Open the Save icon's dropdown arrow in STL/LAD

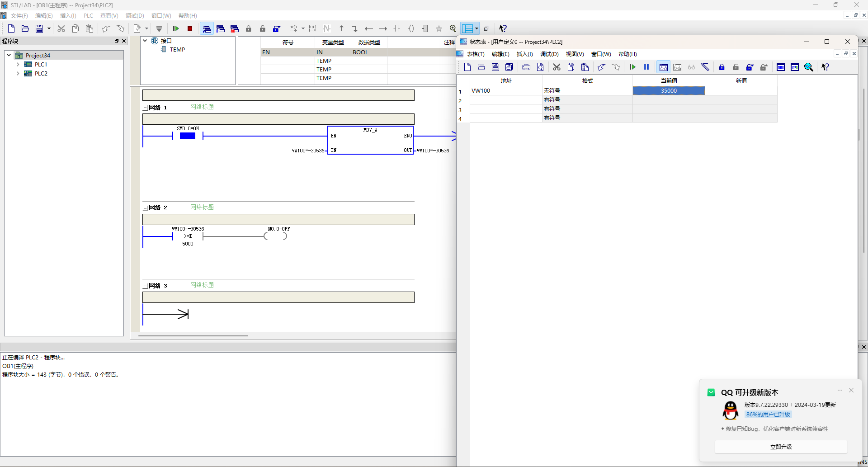49,28
